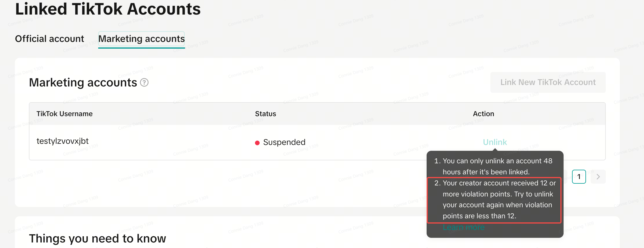Switch to the Official account tab
This screenshot has width=644, height=248.
(50, 39)
